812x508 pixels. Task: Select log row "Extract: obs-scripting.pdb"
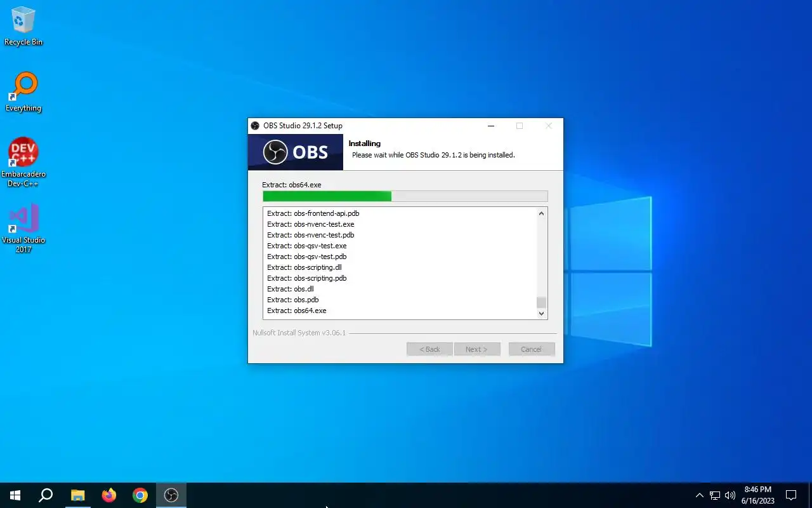[400, 278]
